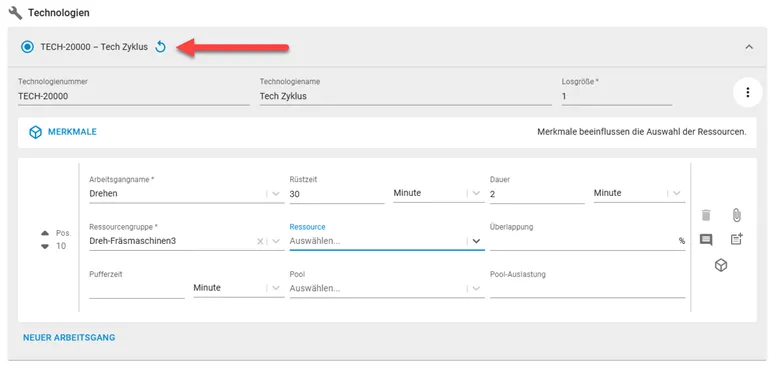Click the position number 10
The width and height of the screenshot is (781, 373).
(x=61, y=246)
